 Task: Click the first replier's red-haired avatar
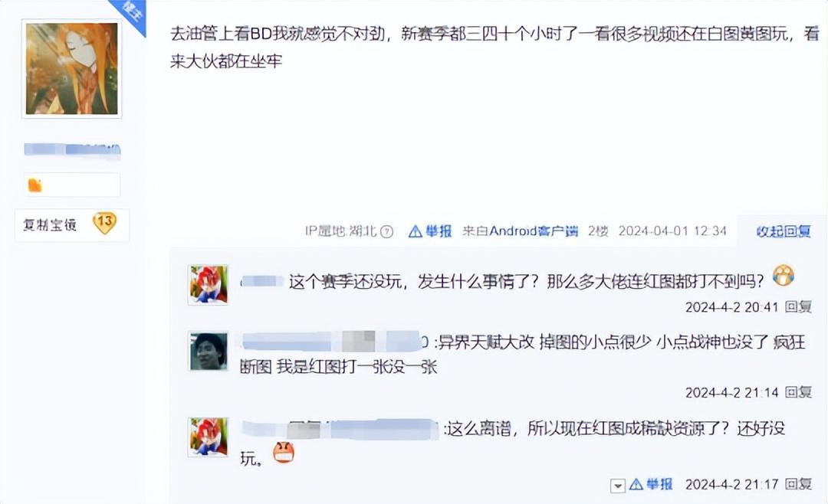(208, 285)
